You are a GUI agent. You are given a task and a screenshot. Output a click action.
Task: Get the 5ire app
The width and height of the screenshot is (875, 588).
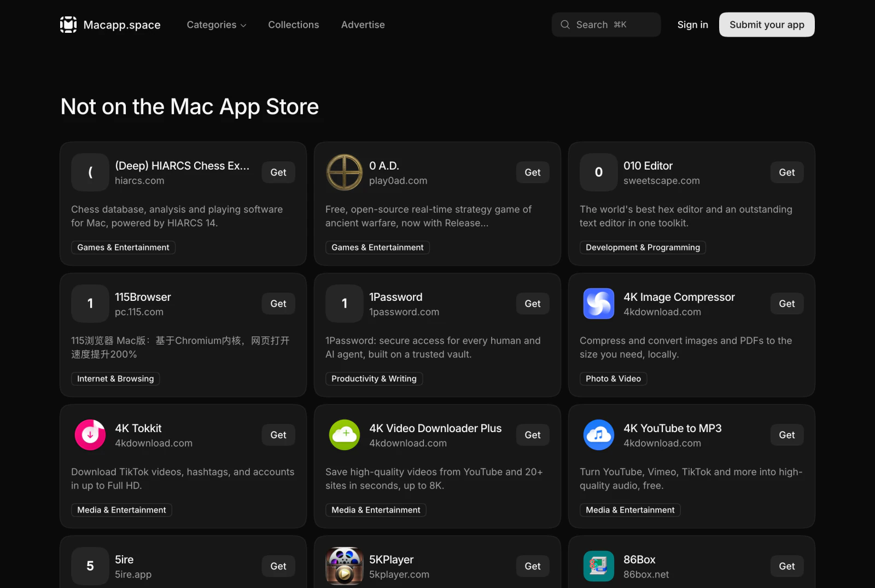(278, 566)
